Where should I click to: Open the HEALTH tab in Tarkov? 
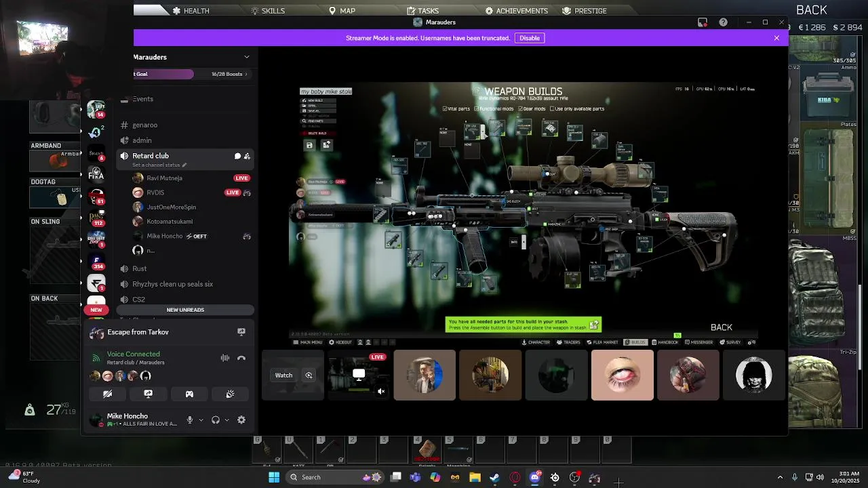pos(191,11)
